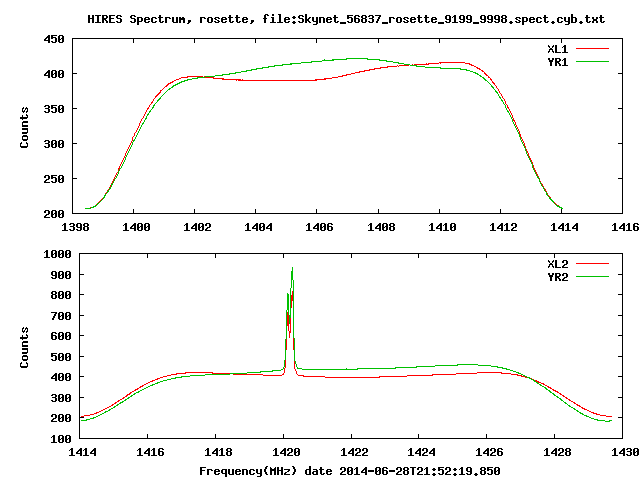Screen dimensions: 640x480
Task: Click the HIRES Spectrum plot title
Action: click(346, 19)
